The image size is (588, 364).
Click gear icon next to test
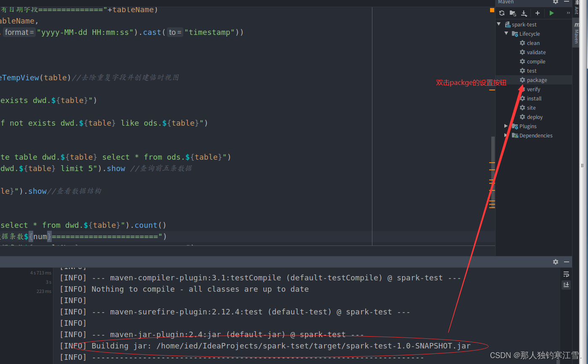(x=522, y=71)
